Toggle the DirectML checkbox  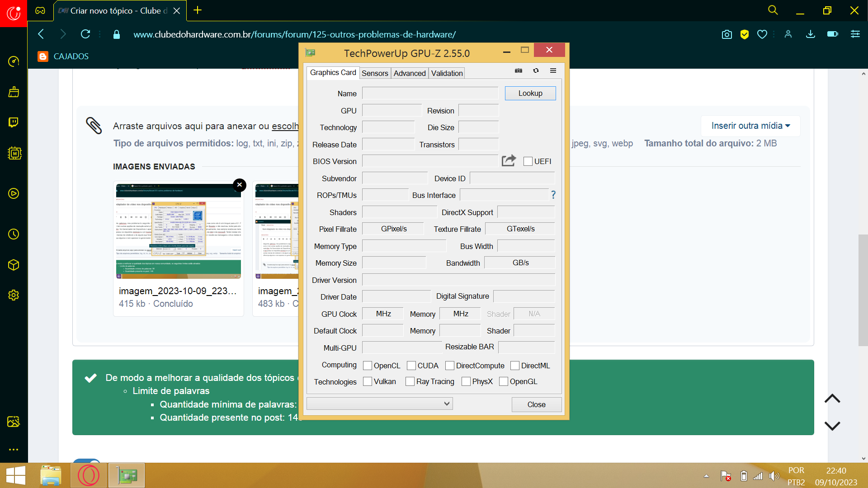(515, 366)
